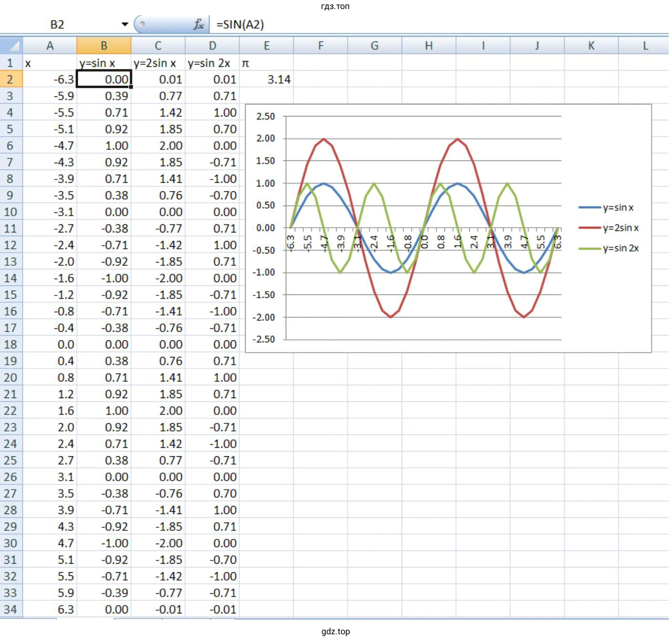Image resolution: width=672 pixels, height=641 pixels.
Task: Click the fill handle of cell B2
Action: [x=131, y=87]
